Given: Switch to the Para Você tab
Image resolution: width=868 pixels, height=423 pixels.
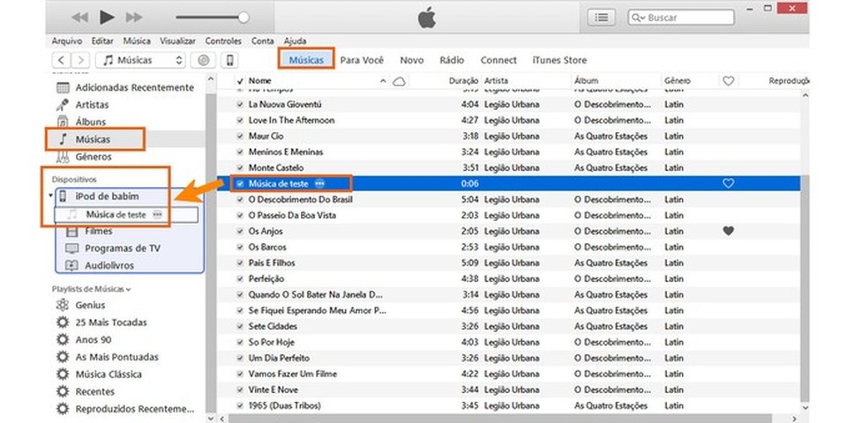Looking at the screenshot, I should [362, 60].
